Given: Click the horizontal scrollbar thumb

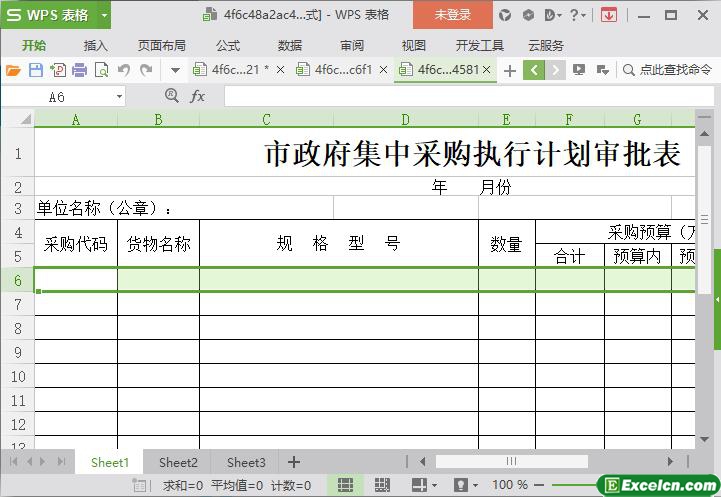Looking at the screenshot, I should (511, 461).
